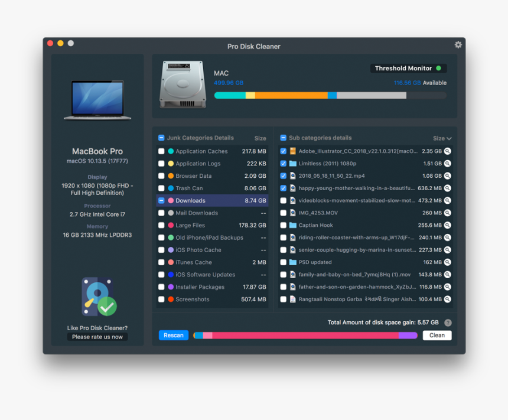Image resolution: width=508 pixels, height=420 pixels.
Task: Toggle the Downloads category checkbox
Action: pyautogui.click(x=161, y=200)
